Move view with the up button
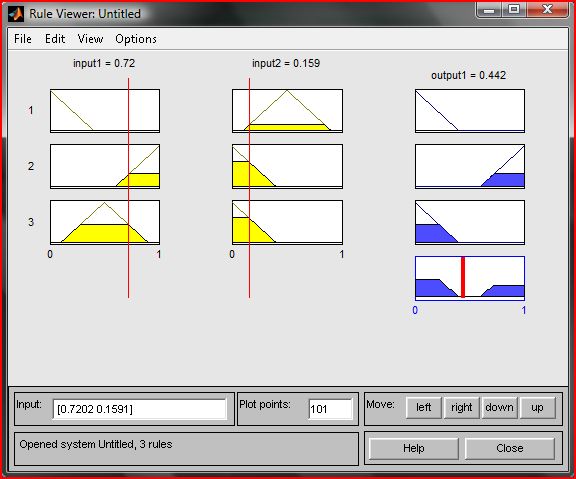 click(537, 407)
